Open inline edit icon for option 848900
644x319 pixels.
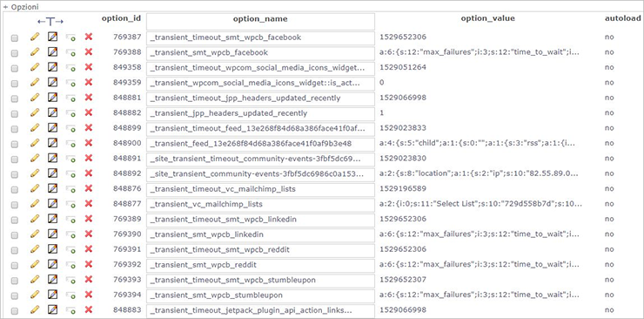coord(52,143)
